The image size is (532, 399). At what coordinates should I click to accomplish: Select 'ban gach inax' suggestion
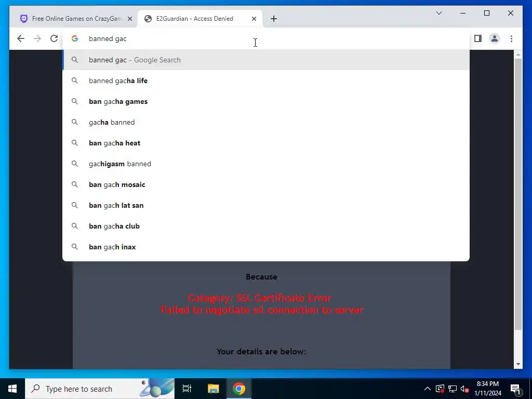[266, 247]
